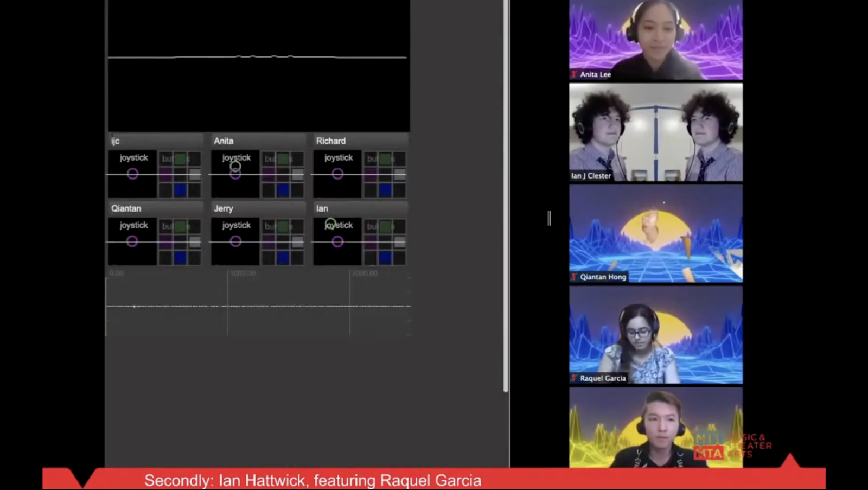This screenshot has width=868, height=490.
Task: Click the divider handle left of video tiles
Action: tap(549, 218)
